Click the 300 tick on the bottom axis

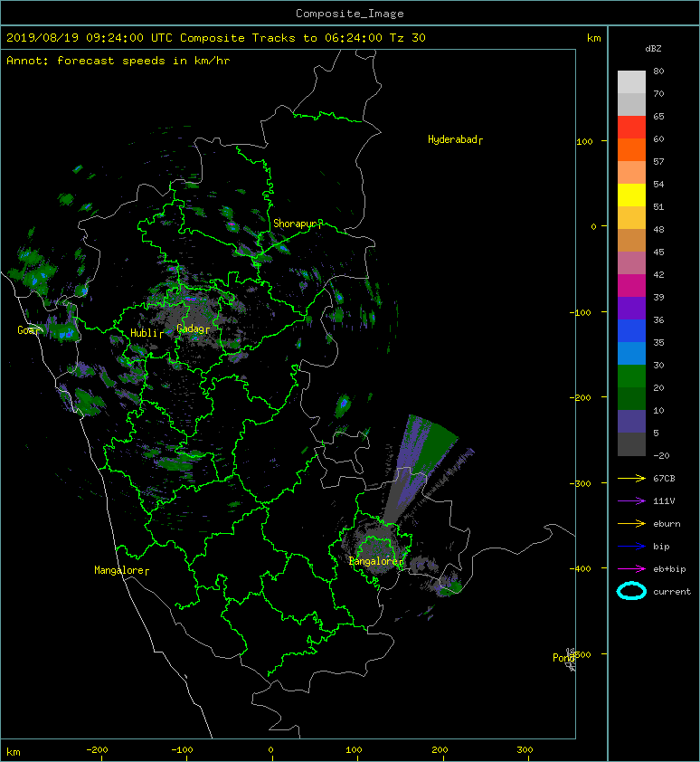coord(525,750)
